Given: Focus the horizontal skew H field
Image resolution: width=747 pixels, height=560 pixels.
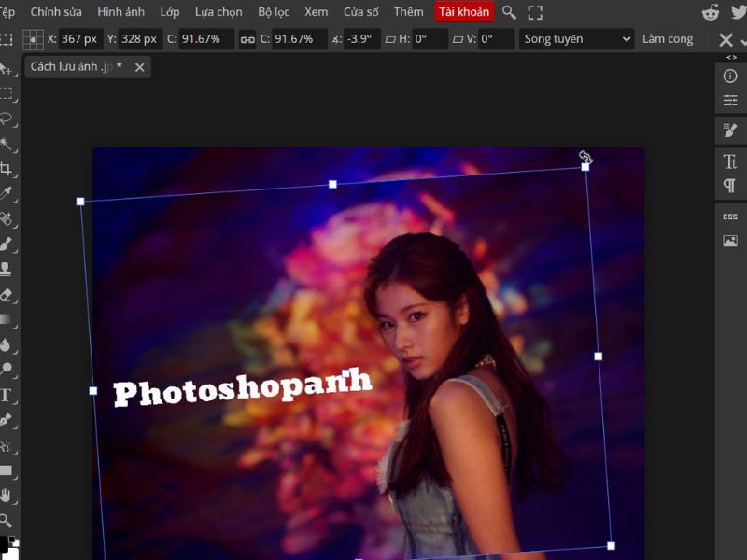Looking at the screenshot, I should [430, 39].
